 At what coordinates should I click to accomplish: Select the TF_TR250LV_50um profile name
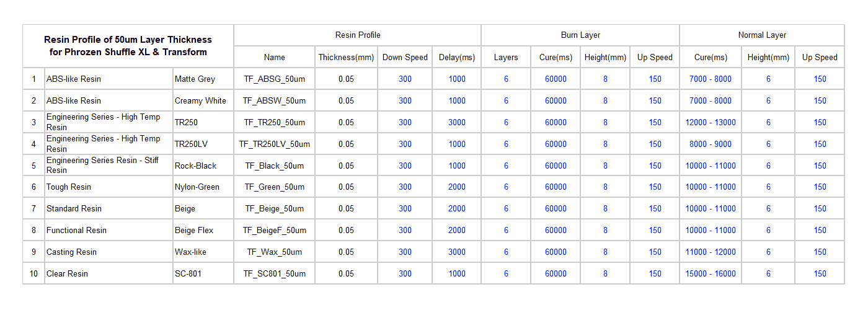point(274,144)
